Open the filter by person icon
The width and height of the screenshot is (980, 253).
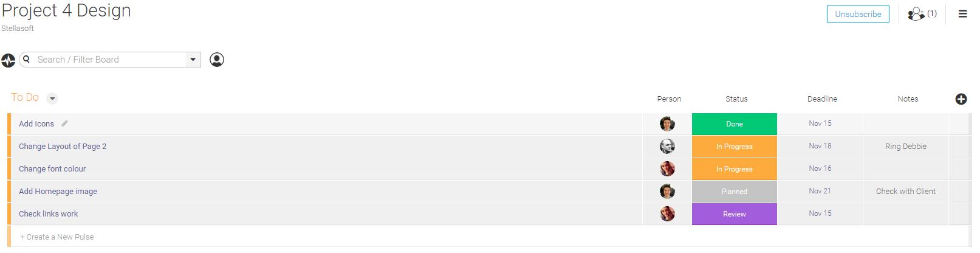pos(217,60)
